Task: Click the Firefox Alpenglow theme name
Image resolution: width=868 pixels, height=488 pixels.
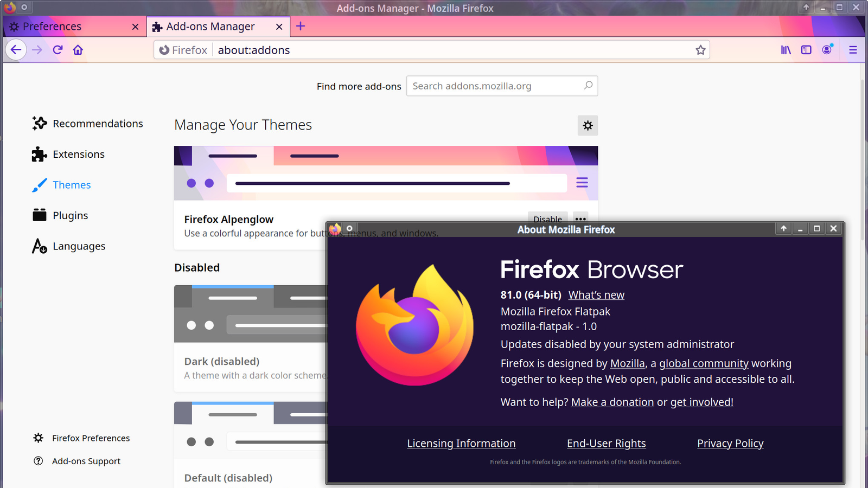Action: pyautogui.click(x=228, y=219)
